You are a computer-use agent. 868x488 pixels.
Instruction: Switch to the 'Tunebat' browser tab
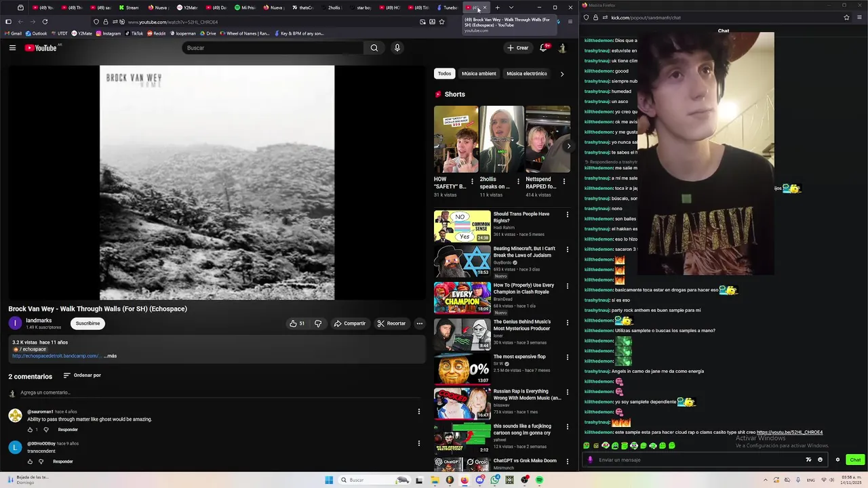pos(448,7)
